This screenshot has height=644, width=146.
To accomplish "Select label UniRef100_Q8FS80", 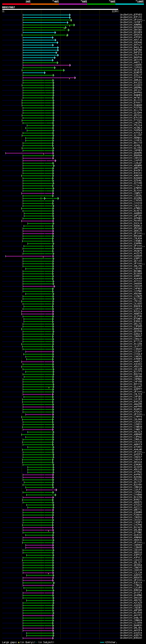I will coord(131,216).
